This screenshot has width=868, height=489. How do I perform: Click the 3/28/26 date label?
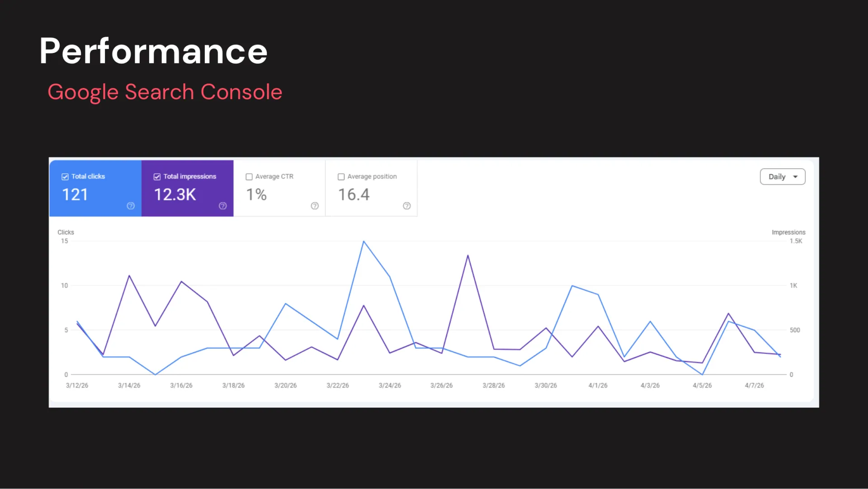tap(494, 385)
